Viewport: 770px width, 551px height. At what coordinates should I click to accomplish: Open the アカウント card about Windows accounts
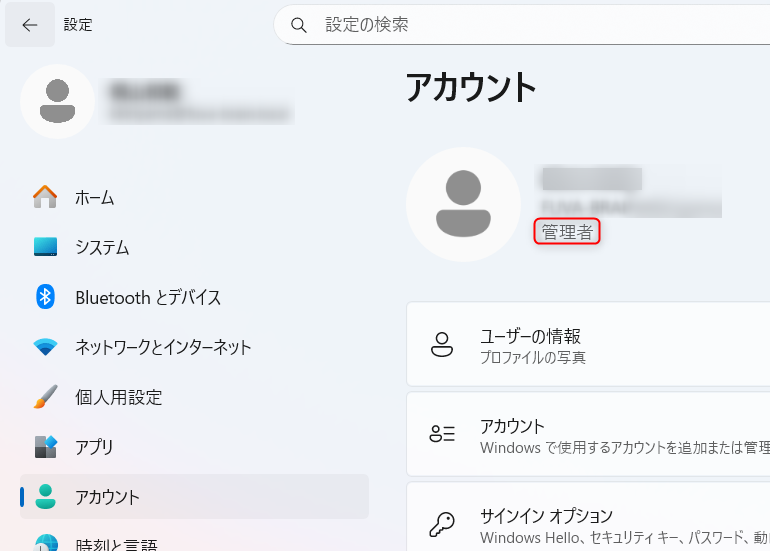click(588, 434)
